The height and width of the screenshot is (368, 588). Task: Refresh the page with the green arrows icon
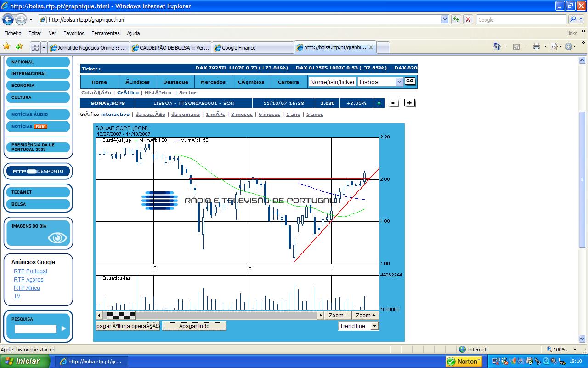[x=456, y=20]
